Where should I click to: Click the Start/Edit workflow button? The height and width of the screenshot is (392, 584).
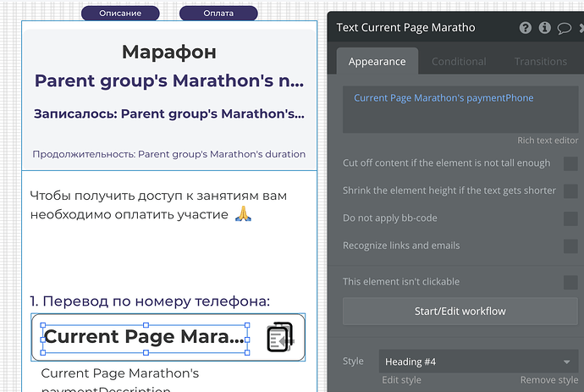tap(460, 311)
